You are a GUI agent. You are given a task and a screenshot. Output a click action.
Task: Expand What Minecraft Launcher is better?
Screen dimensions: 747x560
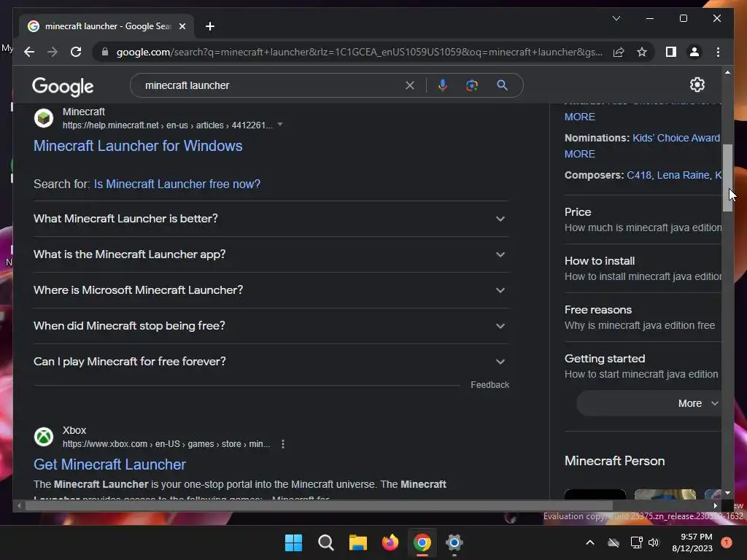(271, 219)
